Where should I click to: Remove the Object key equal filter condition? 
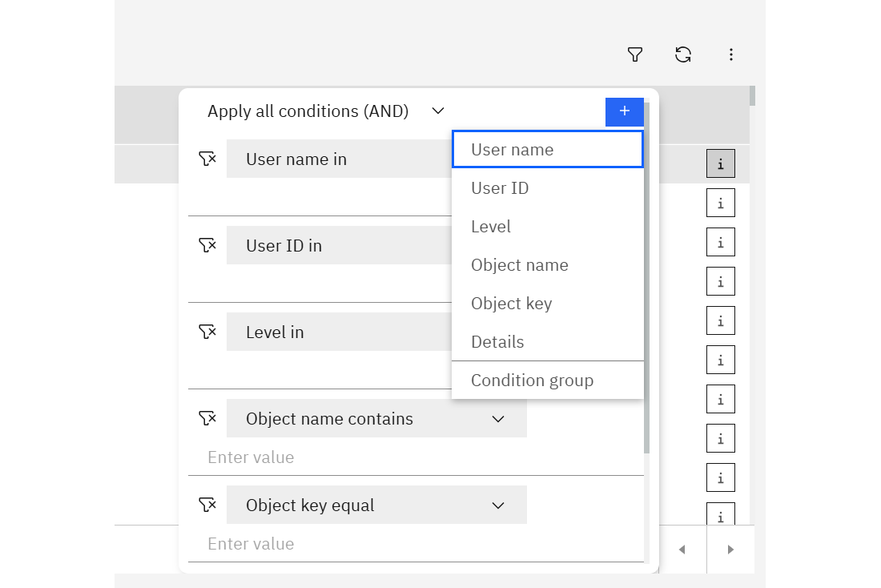[207, 505]
